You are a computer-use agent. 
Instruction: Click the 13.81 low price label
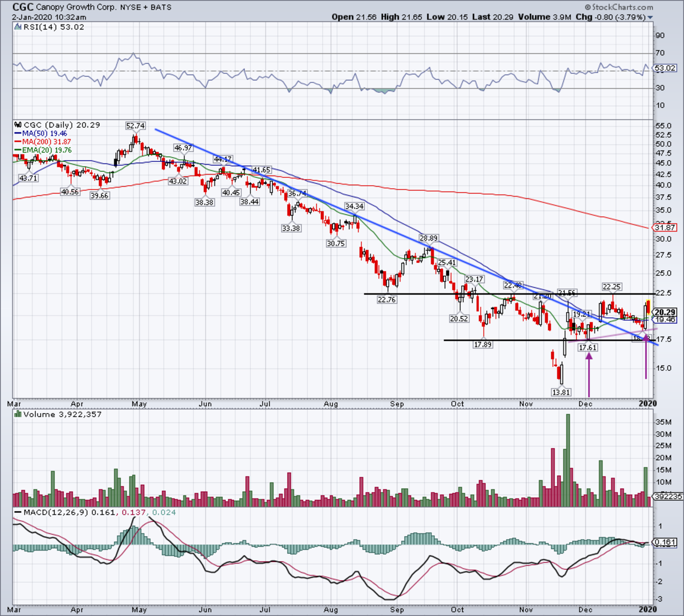point(560,392)
